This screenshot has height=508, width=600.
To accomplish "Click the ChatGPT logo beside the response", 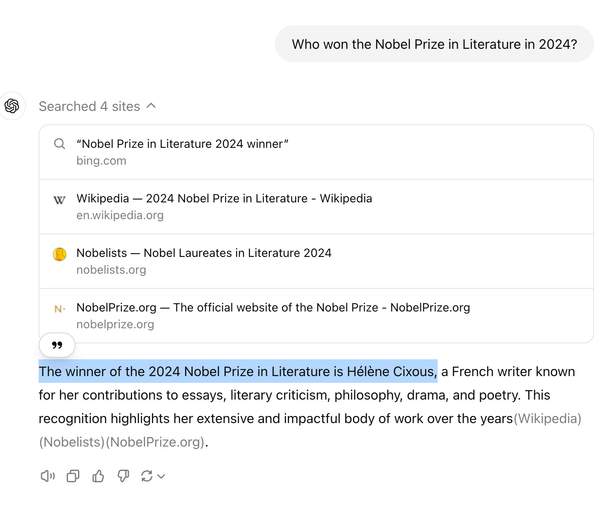I will [12, 106].
